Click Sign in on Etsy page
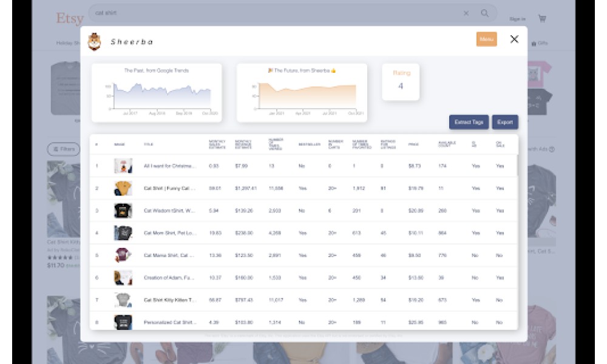Screen dimensions: 607x364 click(518, 19)
